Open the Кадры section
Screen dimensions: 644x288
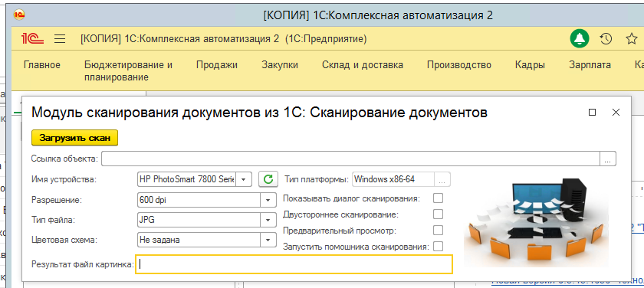530,65
